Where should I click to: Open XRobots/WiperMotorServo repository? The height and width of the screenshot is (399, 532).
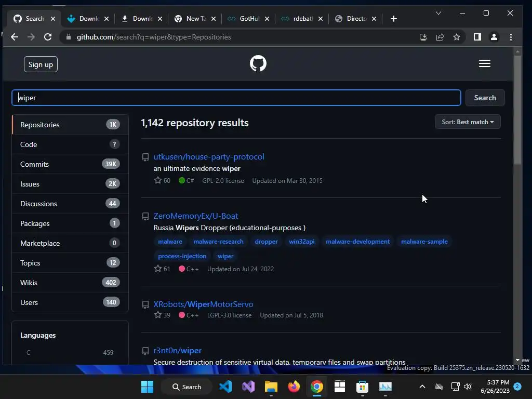[203, 304]
